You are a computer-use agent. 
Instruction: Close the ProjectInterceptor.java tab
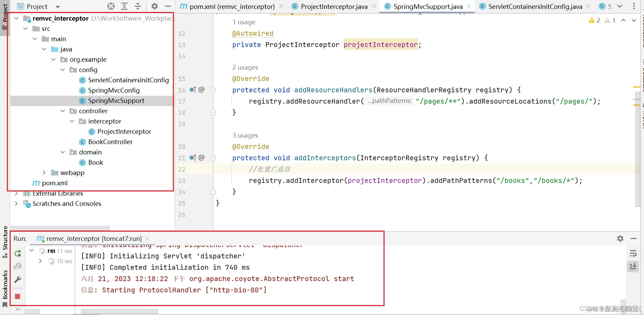pos(374,7)
